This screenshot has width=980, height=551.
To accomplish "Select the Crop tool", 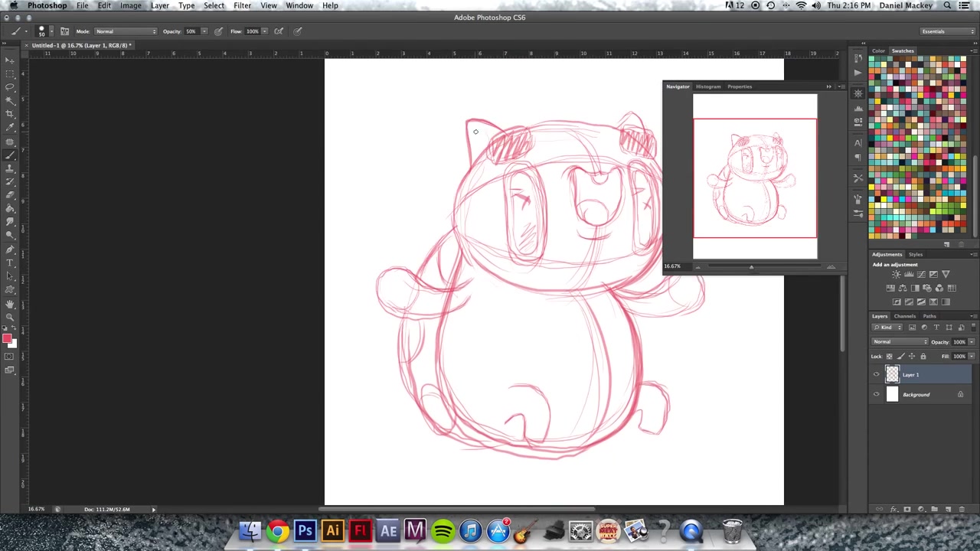I will (x=10, y=113).
